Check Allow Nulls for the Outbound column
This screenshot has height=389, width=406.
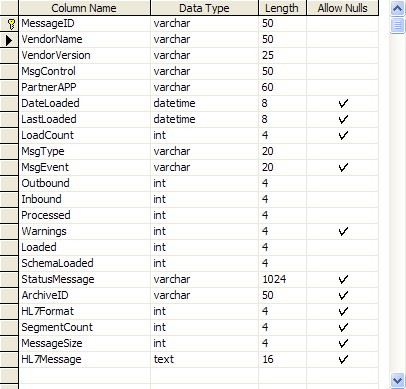[x=342, y=183]
